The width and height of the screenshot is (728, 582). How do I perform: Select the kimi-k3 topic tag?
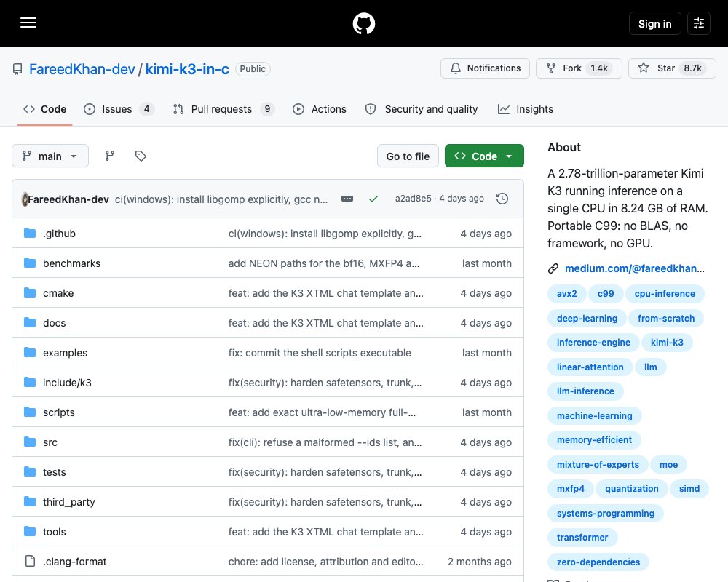[x=667, y=343]
